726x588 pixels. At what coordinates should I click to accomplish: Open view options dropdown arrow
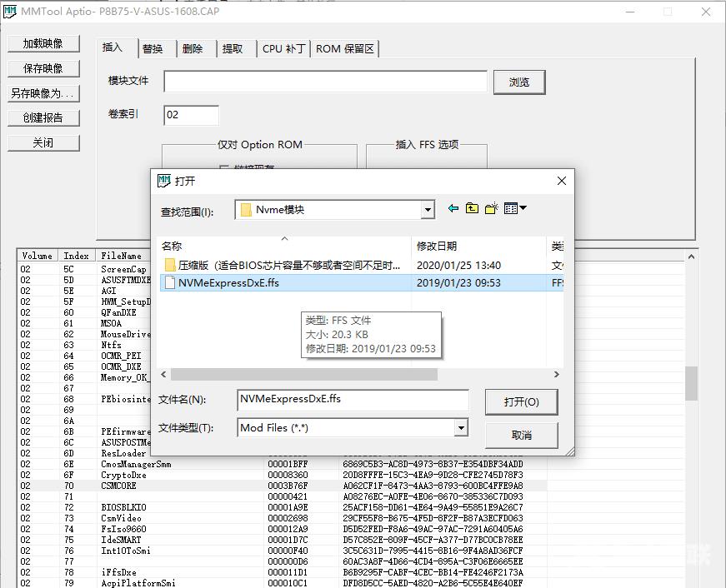[x=523, y=208]
